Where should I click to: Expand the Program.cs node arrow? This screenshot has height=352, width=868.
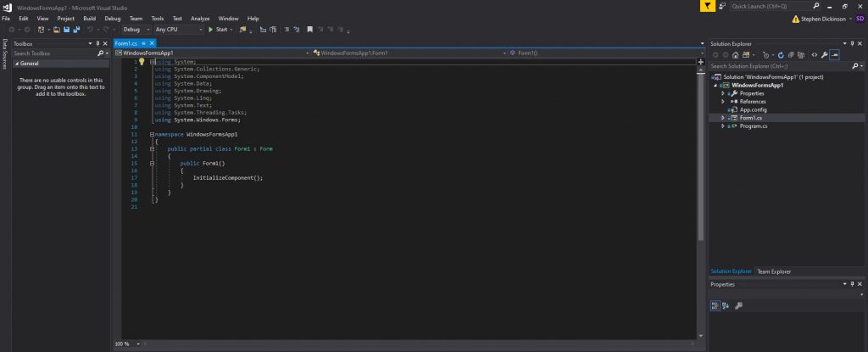[723, 126]
